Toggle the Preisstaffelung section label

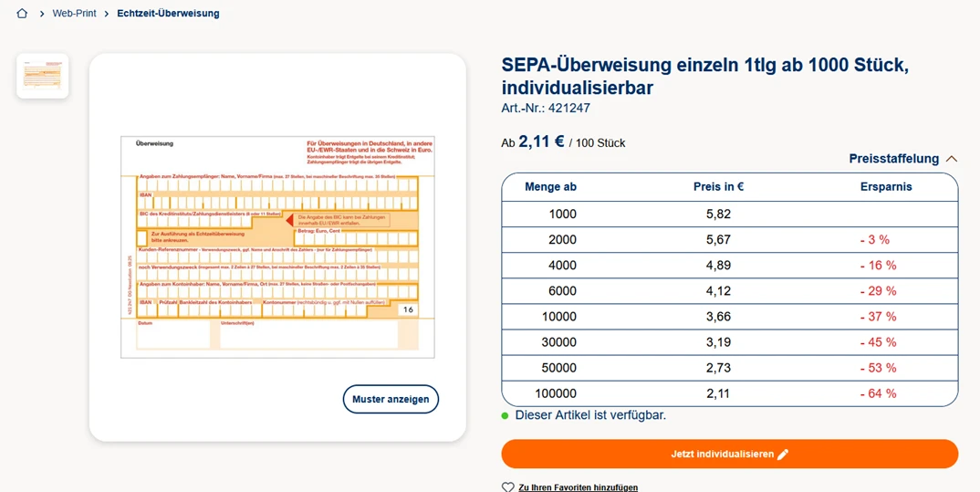click(x=893, y=159)
